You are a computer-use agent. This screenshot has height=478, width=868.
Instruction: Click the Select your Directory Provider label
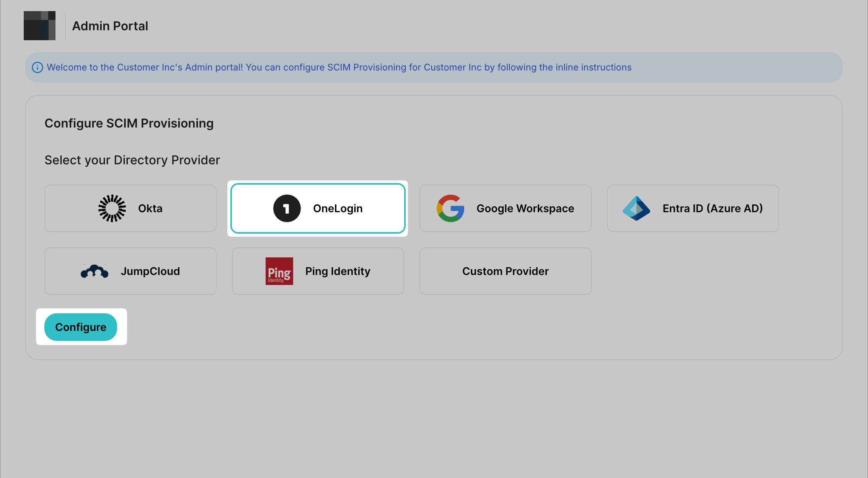[132, 160]
